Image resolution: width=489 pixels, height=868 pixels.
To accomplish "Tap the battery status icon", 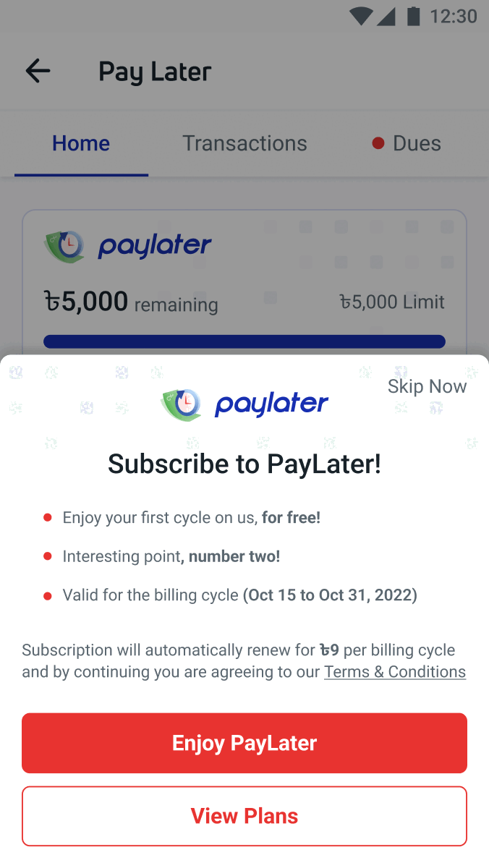I will tap(413, 16).
